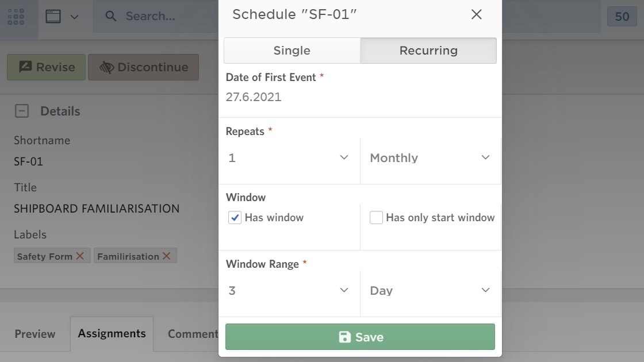The height and width of the screenshot is (362, 644).
Task: Remove the Safety Form label
Action: pos(80,256)
